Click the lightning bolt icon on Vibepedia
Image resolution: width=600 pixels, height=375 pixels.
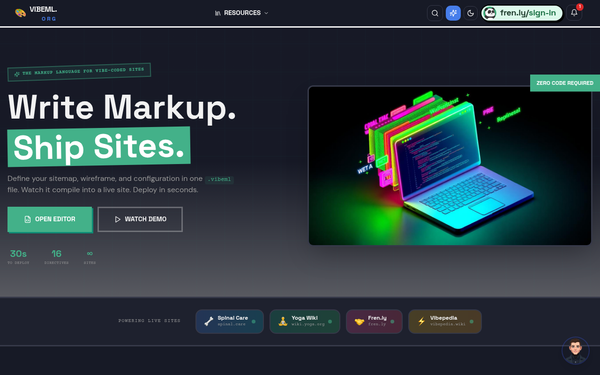click(421, 321)
